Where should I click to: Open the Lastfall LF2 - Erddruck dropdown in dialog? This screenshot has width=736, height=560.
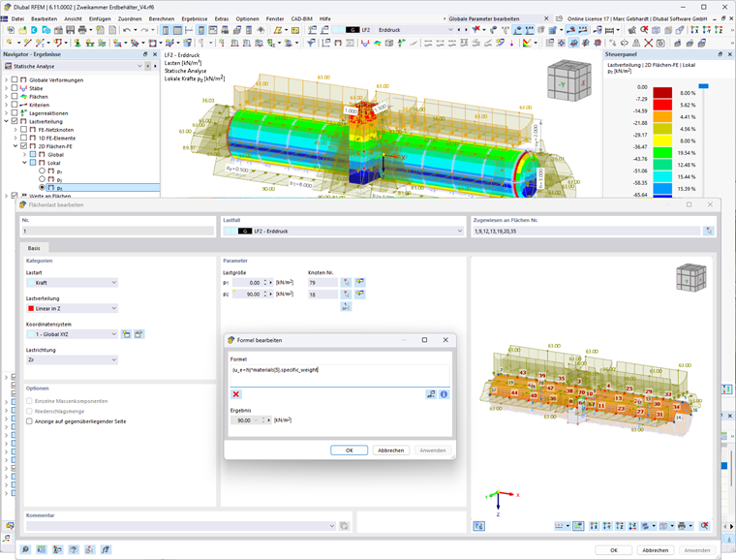(x=343, y=231)
